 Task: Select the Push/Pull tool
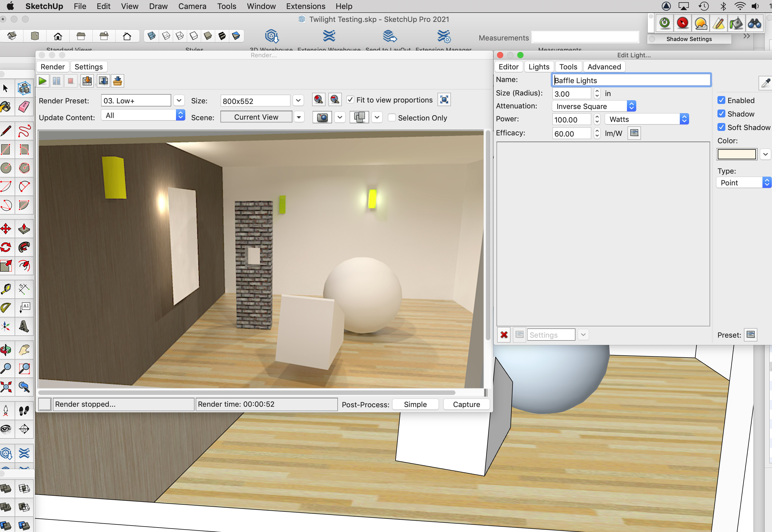click(24, 229)
